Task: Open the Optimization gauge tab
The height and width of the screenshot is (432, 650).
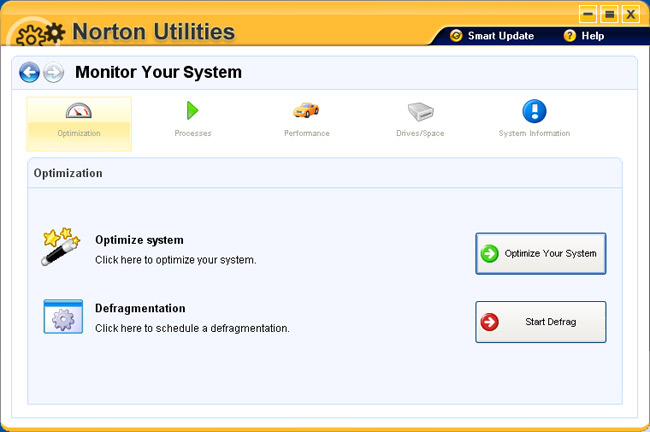Action: tap(79, 124)
